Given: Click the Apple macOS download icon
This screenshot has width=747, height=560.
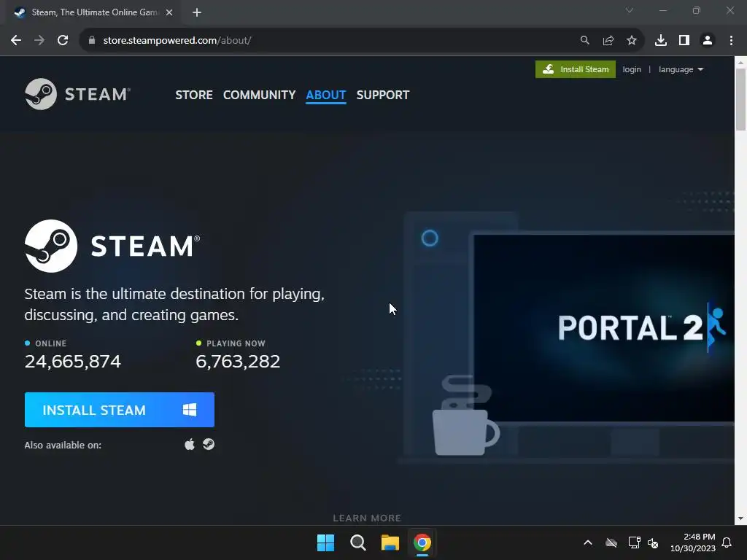Looking at the screenshot, I should tap(190, 444).
